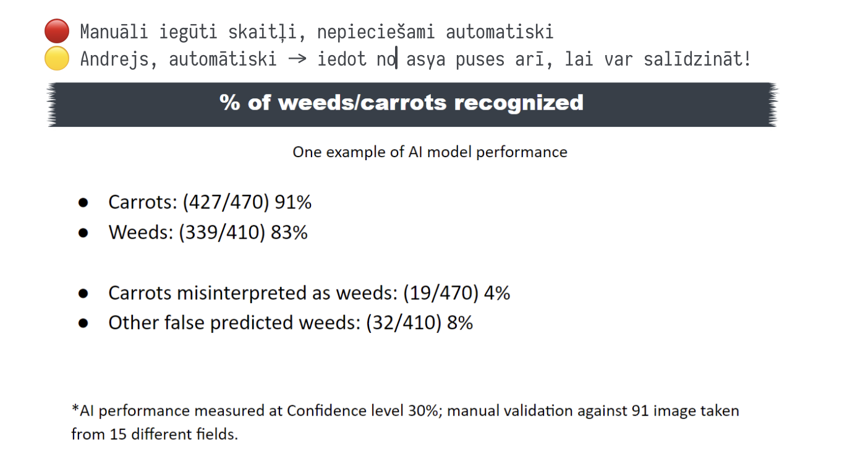Viewport: 868px width, 464px height.
Task: Click the '(19/470) 4%' value
Action: click(x=456, y=293)
